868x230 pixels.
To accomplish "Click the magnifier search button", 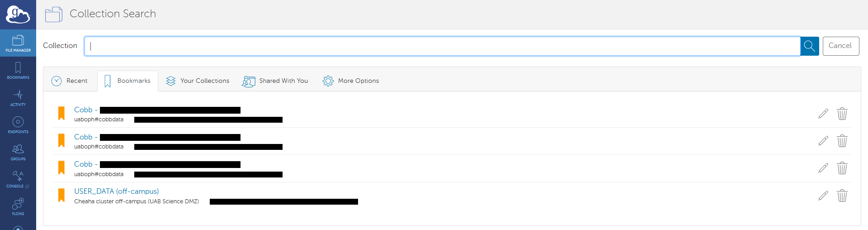I will point(809,46).
